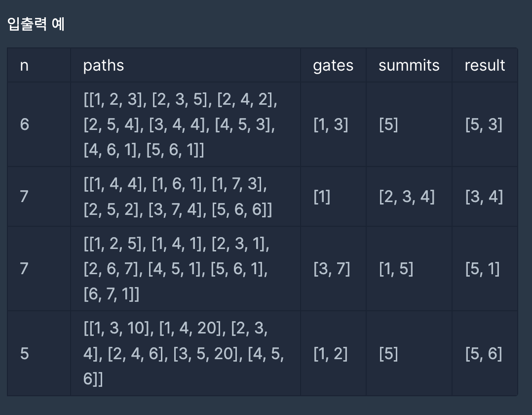
Task: Click the paths cell starting [[1, 2, 3]
Action: click(186, 124)
